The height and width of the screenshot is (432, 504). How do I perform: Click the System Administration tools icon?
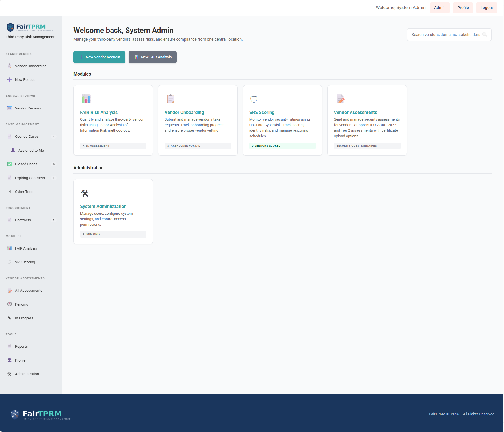[x=85, y=193]
